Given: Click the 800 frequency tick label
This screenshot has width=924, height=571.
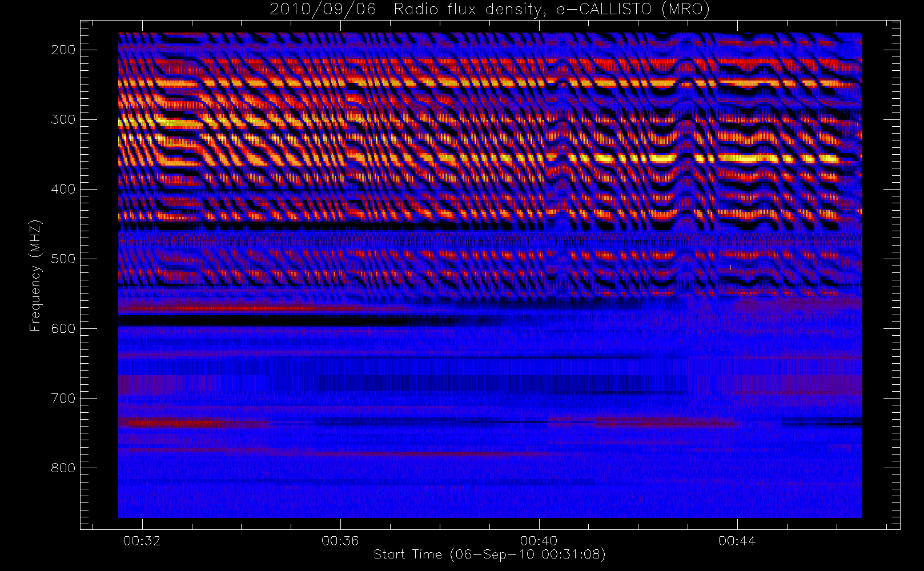Looking at the screenshot, I should point(63,468).
